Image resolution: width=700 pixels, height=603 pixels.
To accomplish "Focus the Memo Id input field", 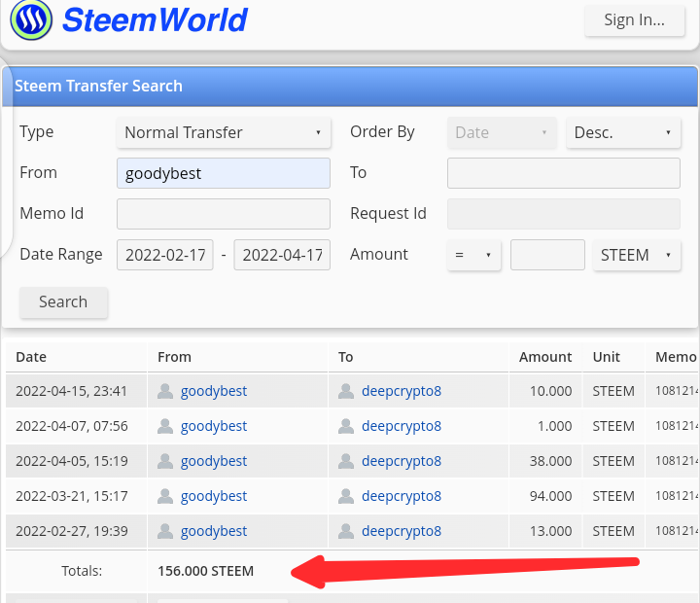I will click(x=224, y=214).
